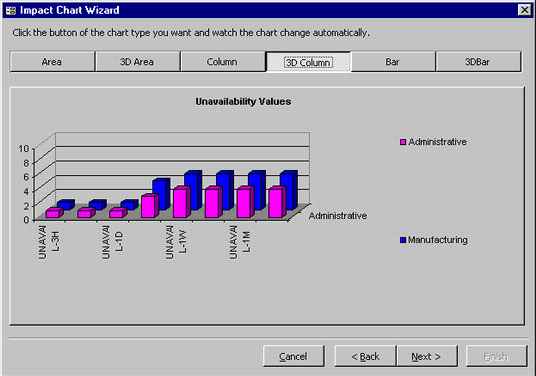Screen dimensions: 536x376
Task: Click the value axis label 8
Action: coord(26,163)
